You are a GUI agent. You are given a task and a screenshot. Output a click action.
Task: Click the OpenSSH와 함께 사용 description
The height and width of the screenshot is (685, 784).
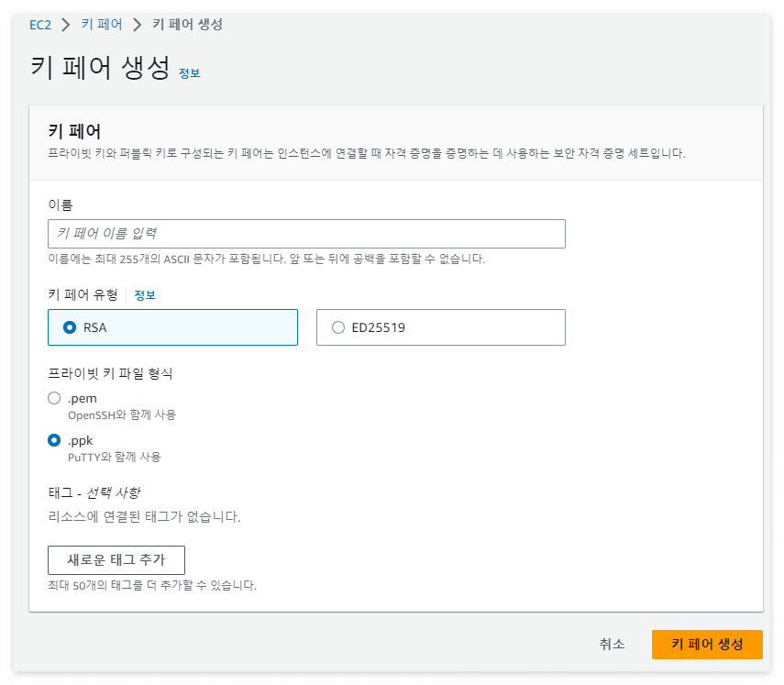122,415
